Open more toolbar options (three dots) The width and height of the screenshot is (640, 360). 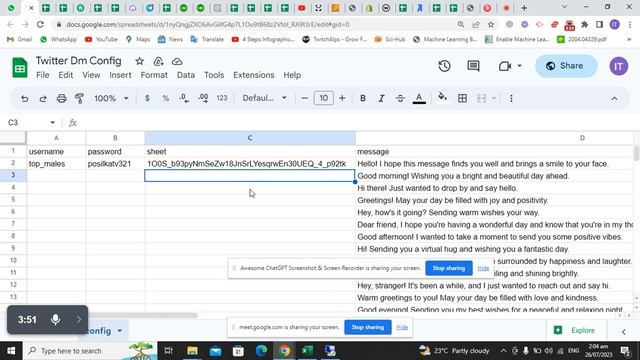pyautogui.click(x=511, y=98)
